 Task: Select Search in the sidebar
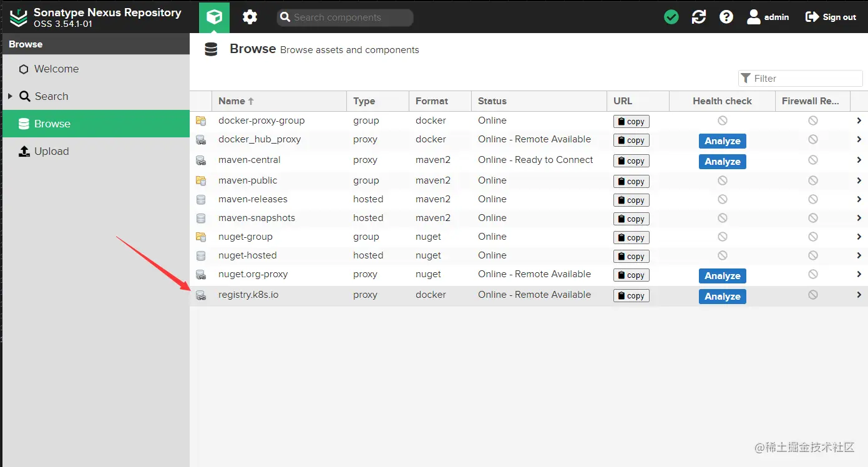pyautogui.click(x=95, y=96)
